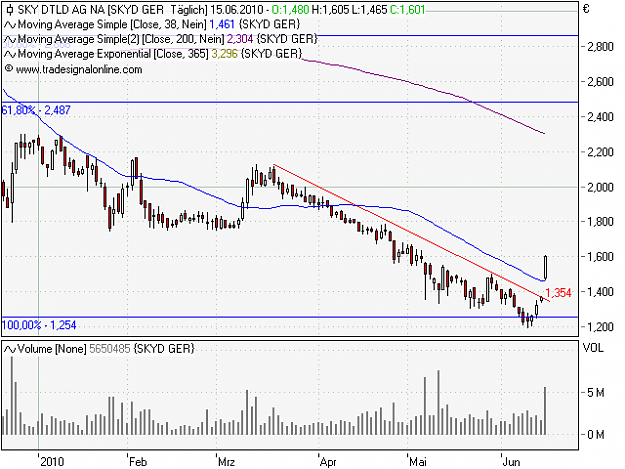Image resolution: width=625 pixels, height=469 pixels.
Task: Click the Feb time axis label
Action: click(x=138, y=462)
